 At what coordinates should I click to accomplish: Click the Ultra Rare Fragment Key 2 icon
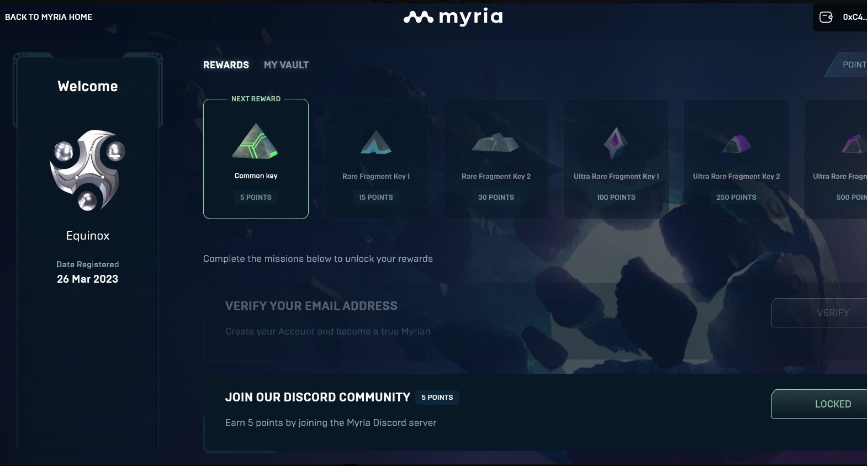(737, 144)
